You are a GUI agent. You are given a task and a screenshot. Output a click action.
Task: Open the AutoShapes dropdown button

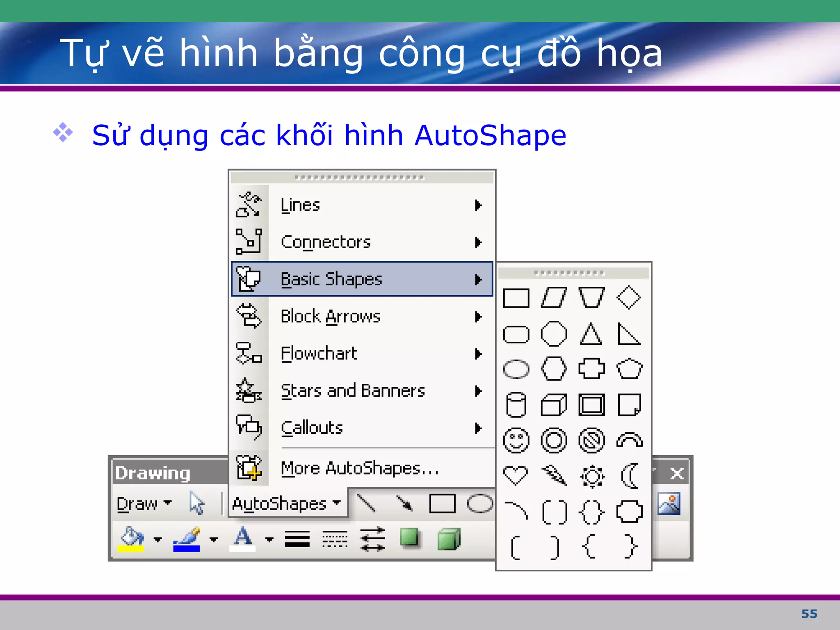pos(287,504)
